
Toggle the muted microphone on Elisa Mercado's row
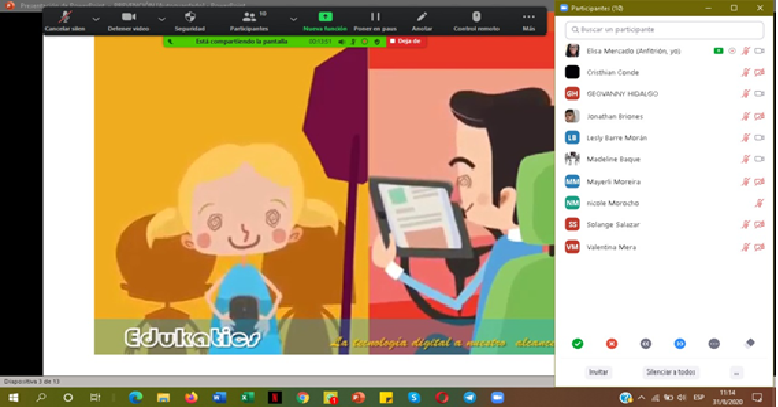(746, 51)
